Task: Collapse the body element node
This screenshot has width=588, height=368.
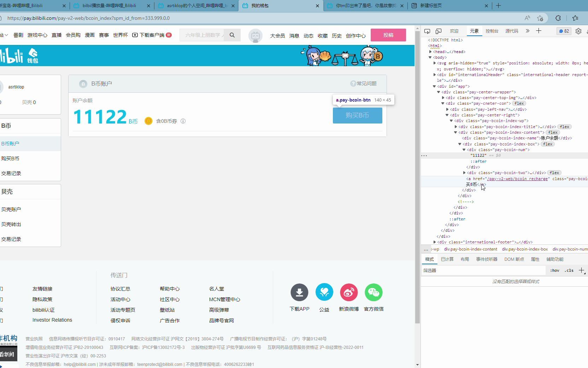Action: pyautogui.click(x=430, y=57)
